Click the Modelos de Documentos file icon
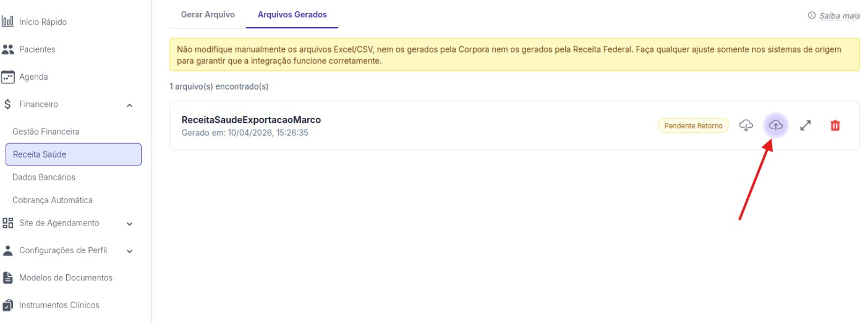This screenshot has width=868, height=323. click(7, 278)
